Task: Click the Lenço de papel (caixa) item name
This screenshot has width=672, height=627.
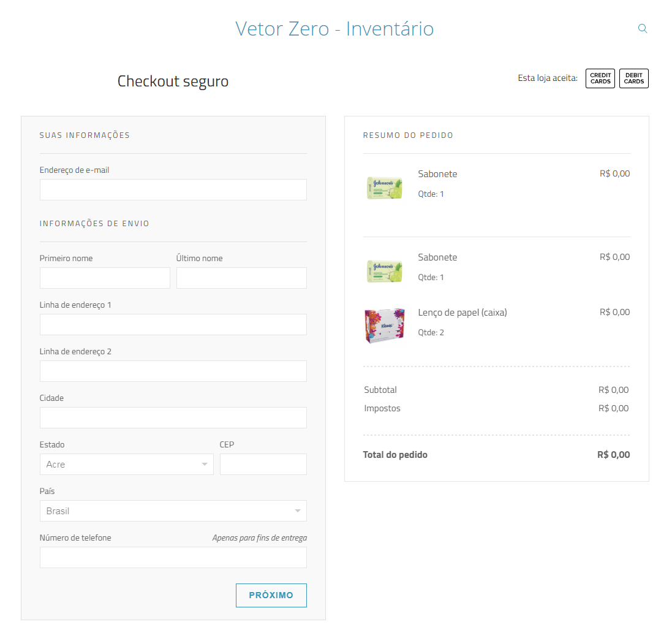Action: pos(462,313)
